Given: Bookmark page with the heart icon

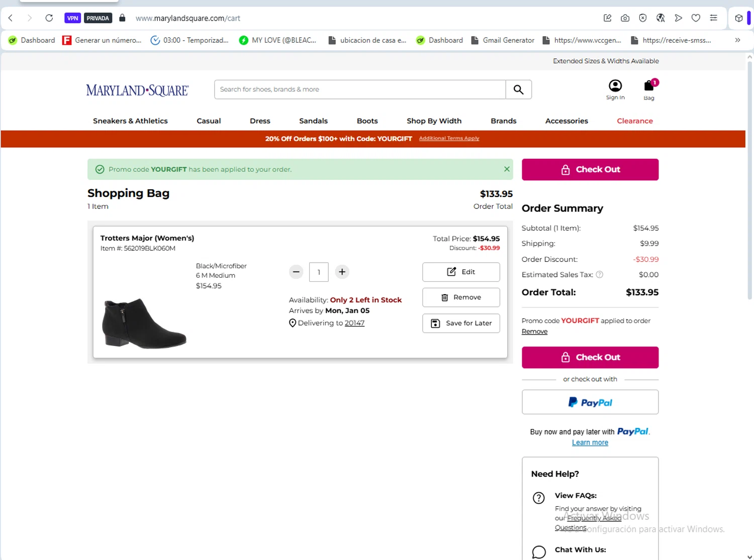Looking at the screenshot, I should point(696,18).
